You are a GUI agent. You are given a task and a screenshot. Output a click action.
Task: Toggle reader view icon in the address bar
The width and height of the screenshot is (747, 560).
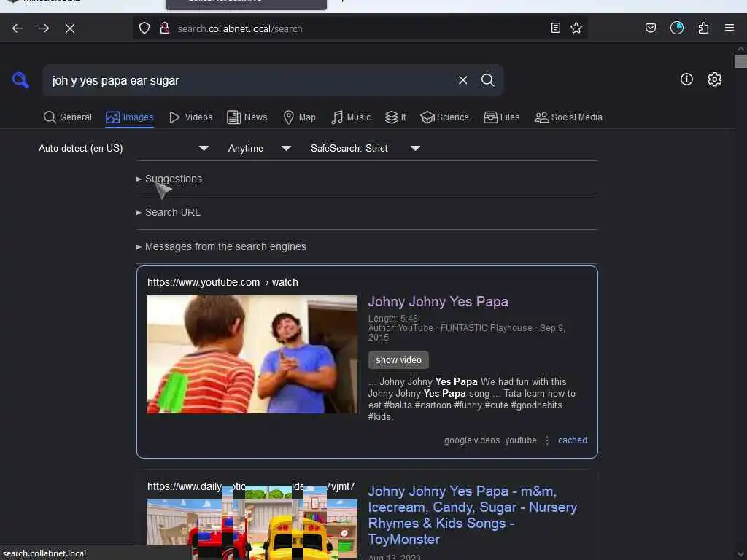pos(555,28)
